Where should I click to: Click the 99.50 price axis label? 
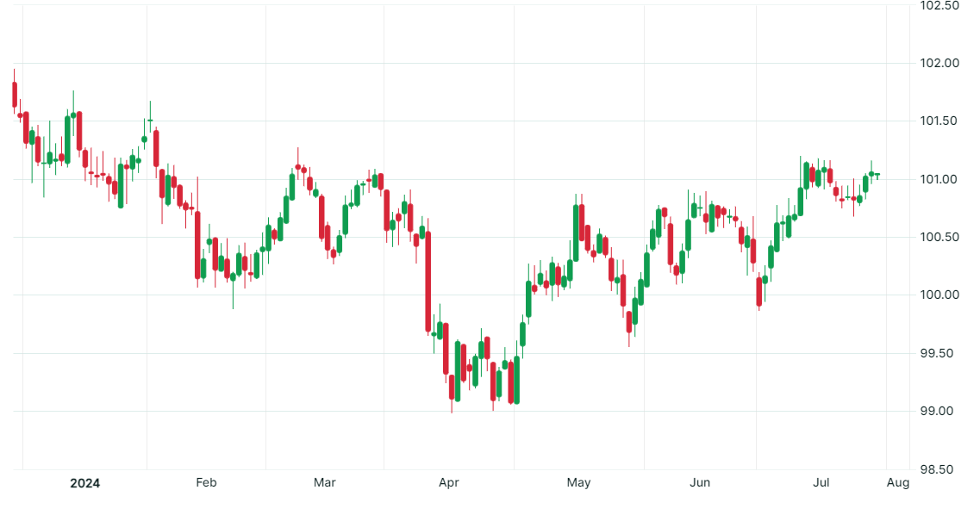pos(939,353)
